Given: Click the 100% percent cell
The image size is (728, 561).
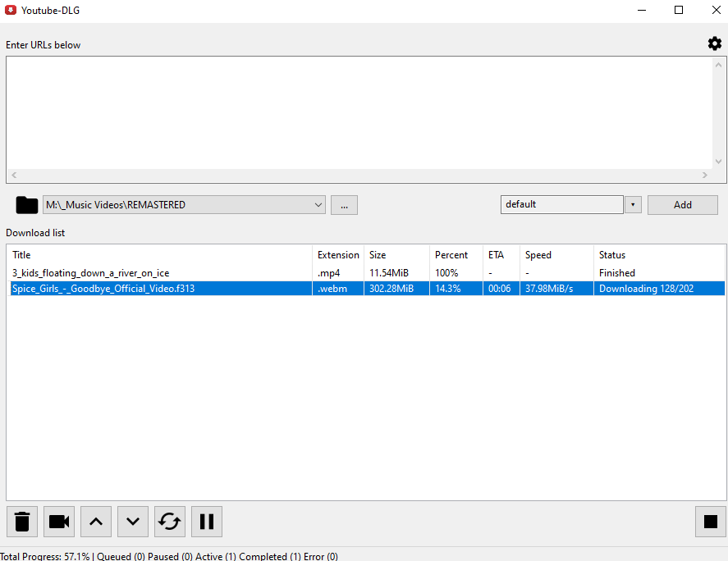Looking at the screenshot, I should [x=446, y=273].
